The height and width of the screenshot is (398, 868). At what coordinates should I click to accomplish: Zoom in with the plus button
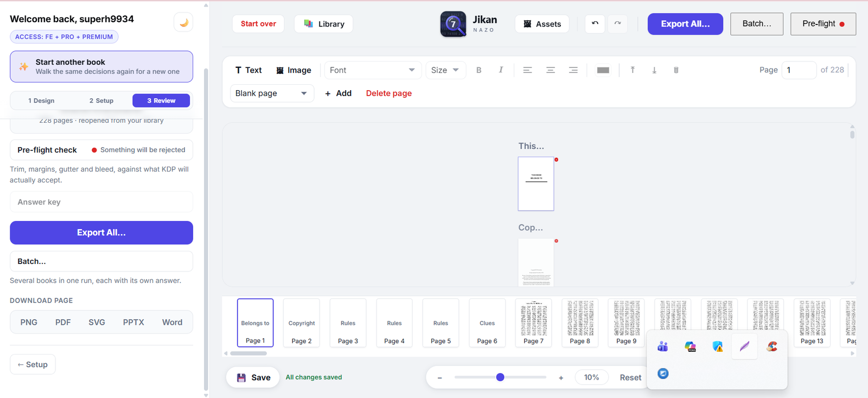pyautogui.click(x=561, y=377)
